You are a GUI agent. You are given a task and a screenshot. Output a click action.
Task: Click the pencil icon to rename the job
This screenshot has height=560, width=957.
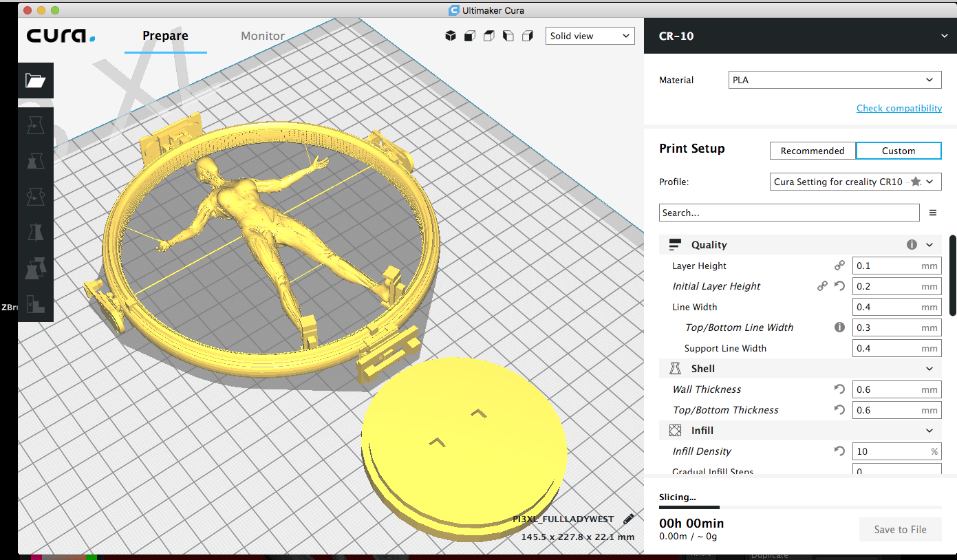pos(628,519)
